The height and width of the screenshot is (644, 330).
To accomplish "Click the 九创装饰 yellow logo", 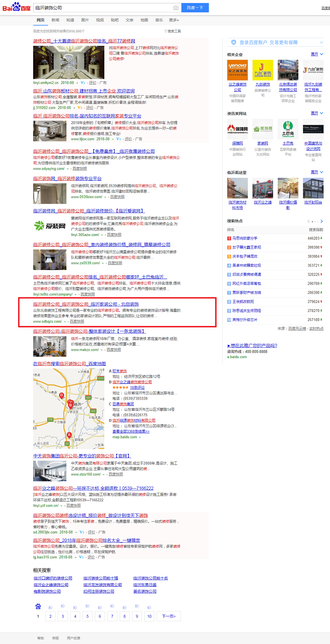I will (x=263, y=70).
